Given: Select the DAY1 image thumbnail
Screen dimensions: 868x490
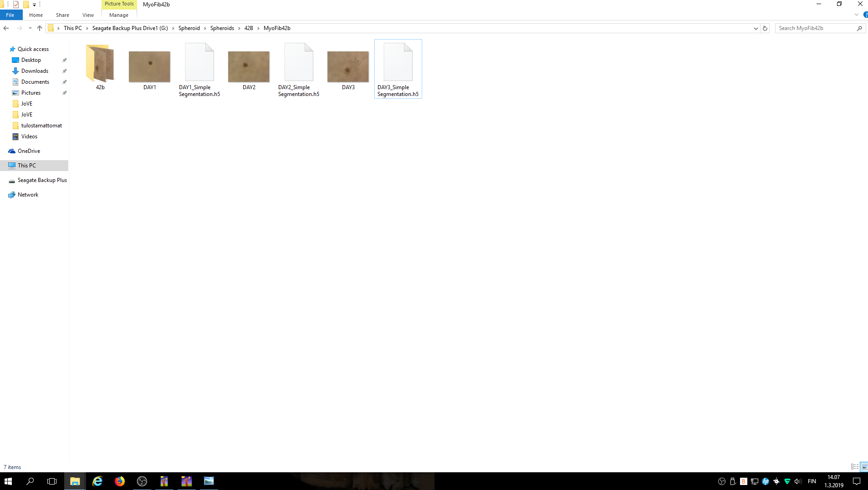Looking at the screenshot, I should (x=149, y=66).
